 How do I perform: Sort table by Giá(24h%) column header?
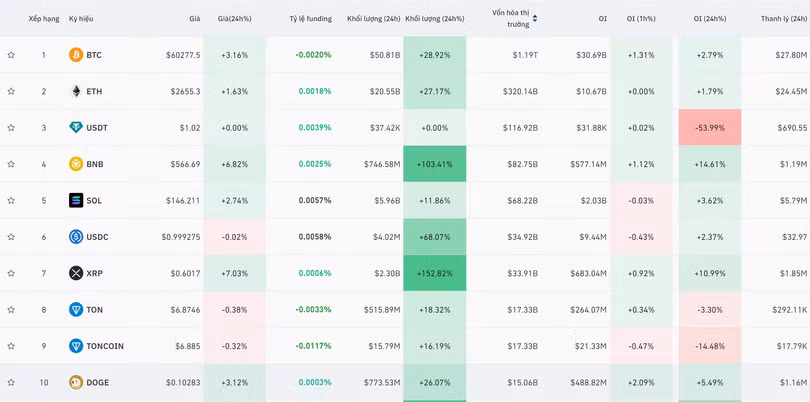point(234,18)
